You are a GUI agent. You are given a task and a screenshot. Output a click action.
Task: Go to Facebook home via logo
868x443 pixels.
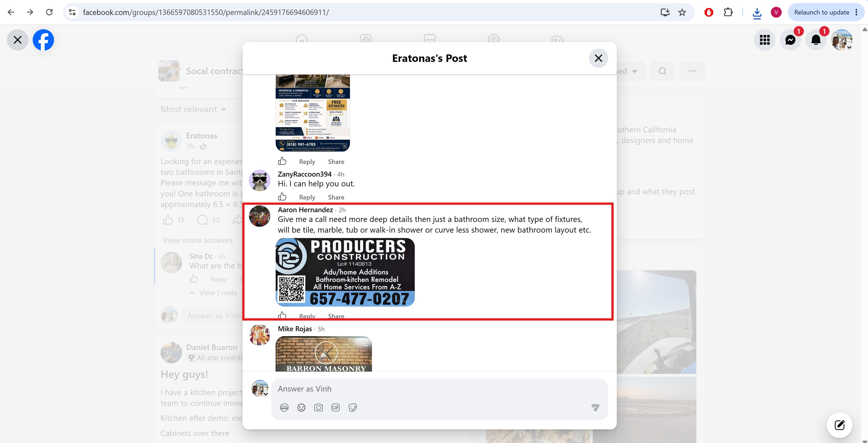(43, 40)
